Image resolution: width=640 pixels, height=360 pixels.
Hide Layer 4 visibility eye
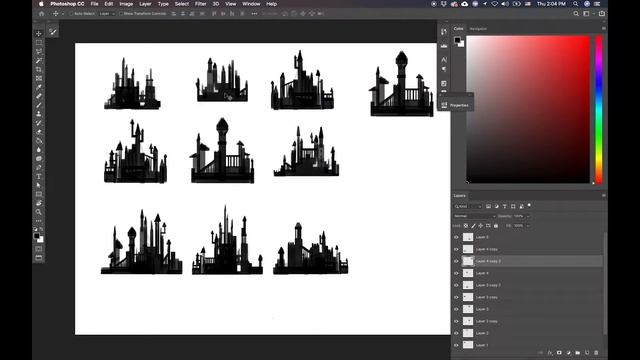pos(456,273)
